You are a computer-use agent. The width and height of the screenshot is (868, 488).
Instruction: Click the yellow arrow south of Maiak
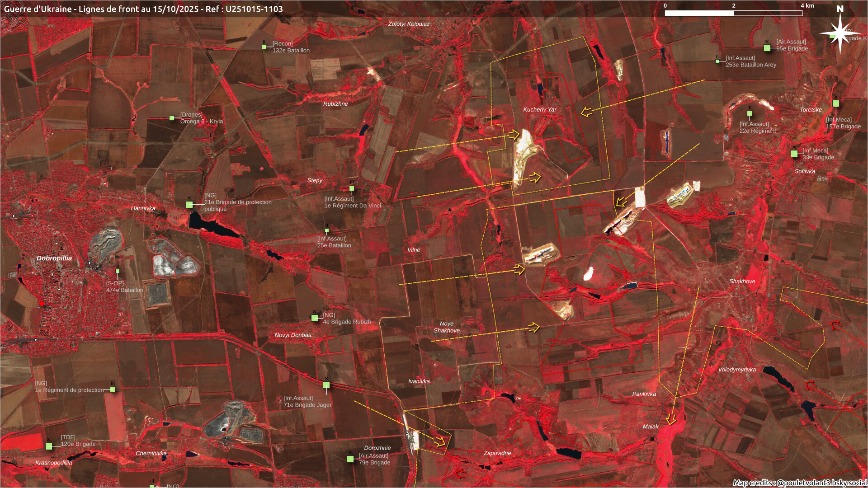pyautogui.click(x=671, y=420)
